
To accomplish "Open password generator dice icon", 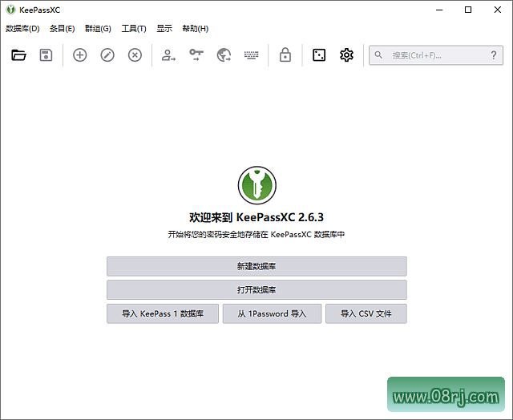I will pyautogui.click(x=319, y=55).
